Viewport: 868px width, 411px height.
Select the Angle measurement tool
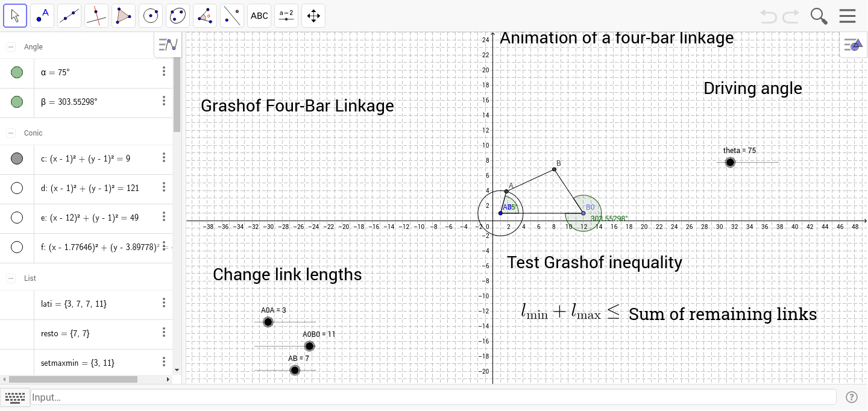[205, 16]
